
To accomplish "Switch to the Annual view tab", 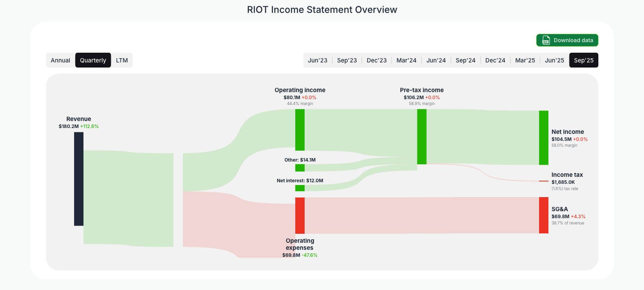I will pyautogui.click(x=60, y=60).
